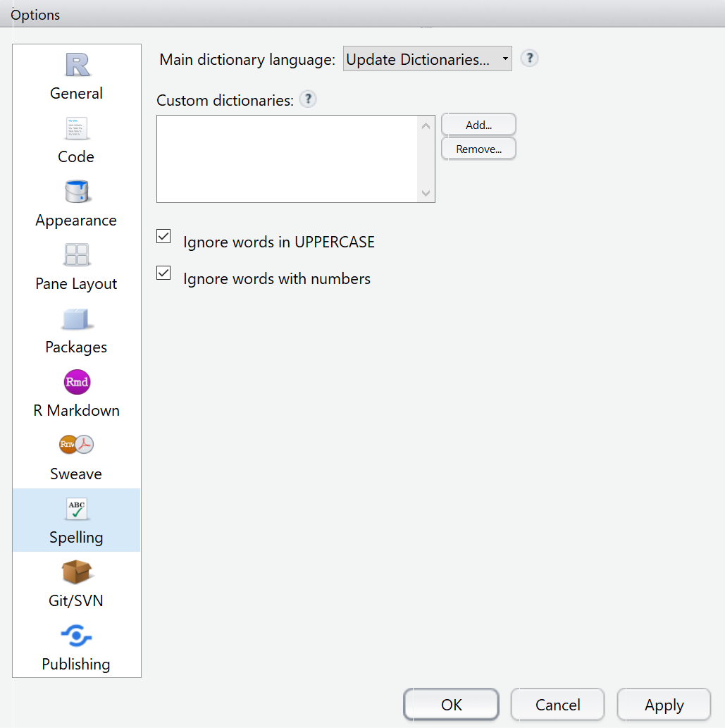The width and height of the screenshot is (725, 728).
Task: Show help for main dictionary language
Action: click(529, 58)
